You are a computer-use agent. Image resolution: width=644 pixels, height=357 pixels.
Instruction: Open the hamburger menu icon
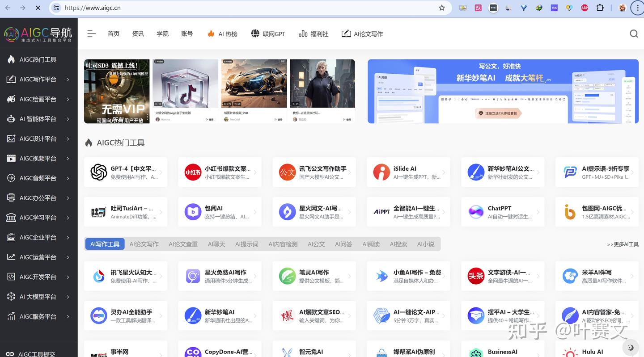(x=92, y=34)
